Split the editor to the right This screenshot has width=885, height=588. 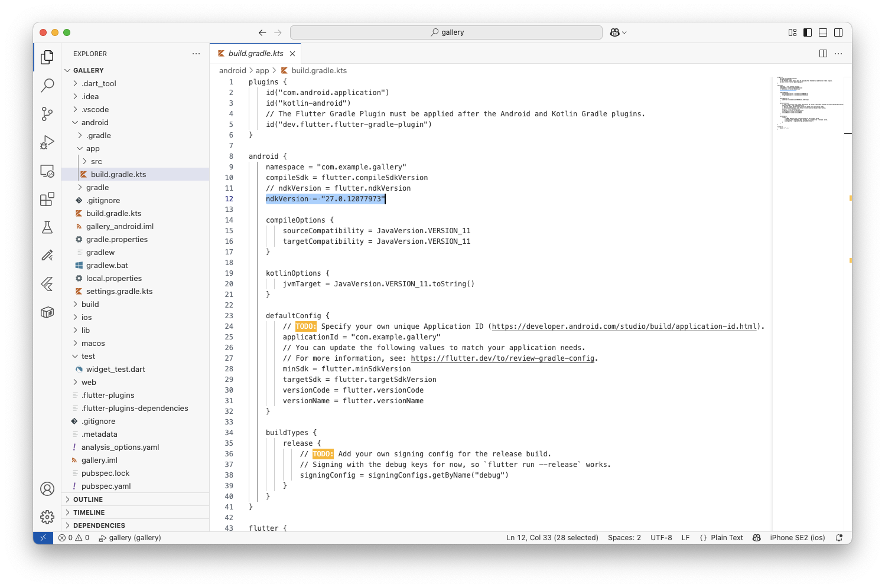[823, 54]
